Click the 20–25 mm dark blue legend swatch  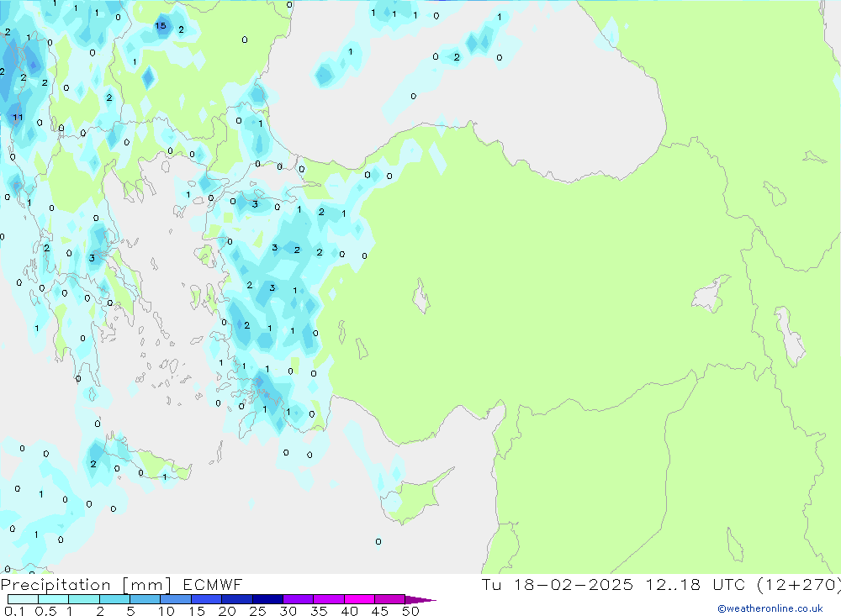click(x=237, y=599)
